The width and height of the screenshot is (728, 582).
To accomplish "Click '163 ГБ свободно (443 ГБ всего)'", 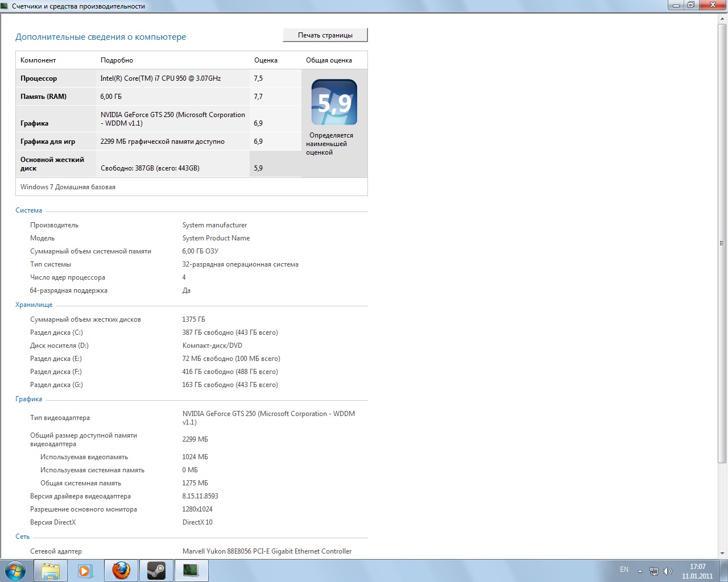I will click(230, 385).
